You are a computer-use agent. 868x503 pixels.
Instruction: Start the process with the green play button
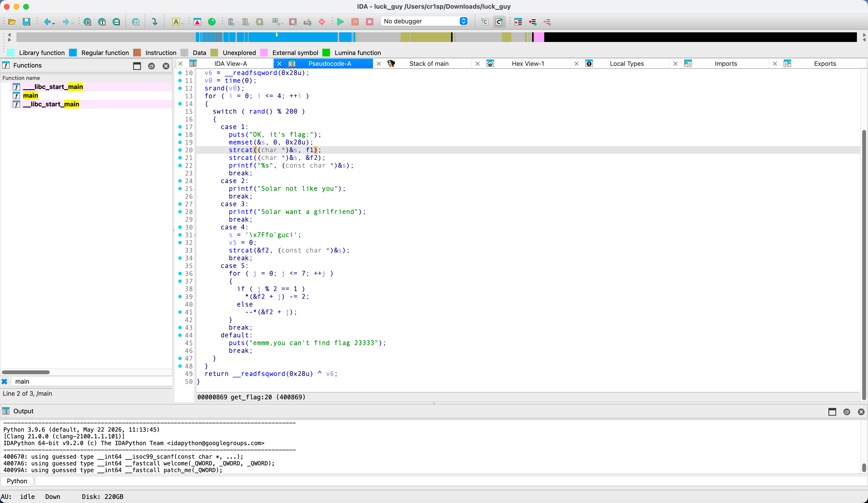341,22
